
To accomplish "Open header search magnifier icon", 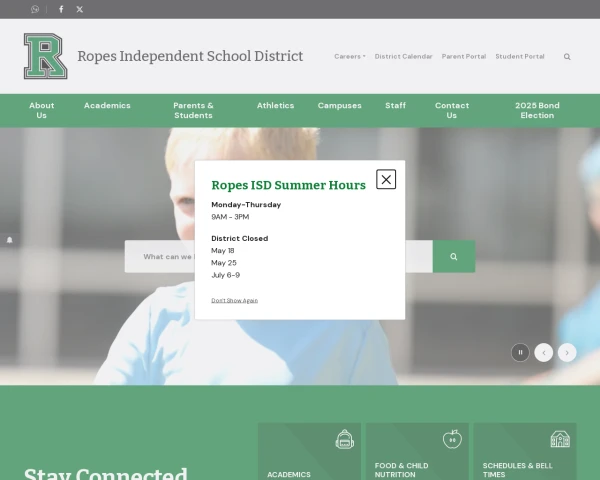I will 567,57.
